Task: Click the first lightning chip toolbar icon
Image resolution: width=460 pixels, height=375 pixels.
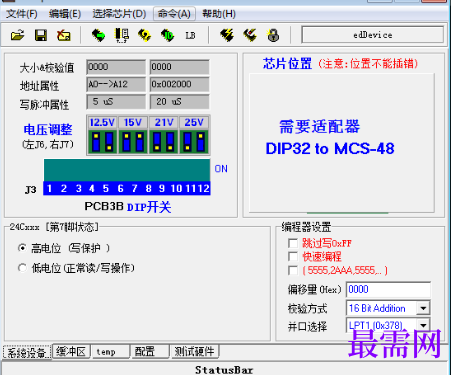Action: [x=227, y=35]
